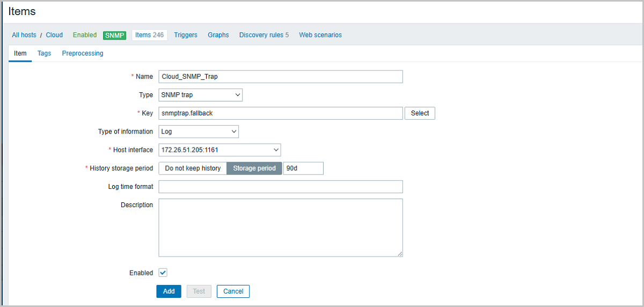Open the Cloud host link
The width and height of the screenshot is (644, 307).
54,35
